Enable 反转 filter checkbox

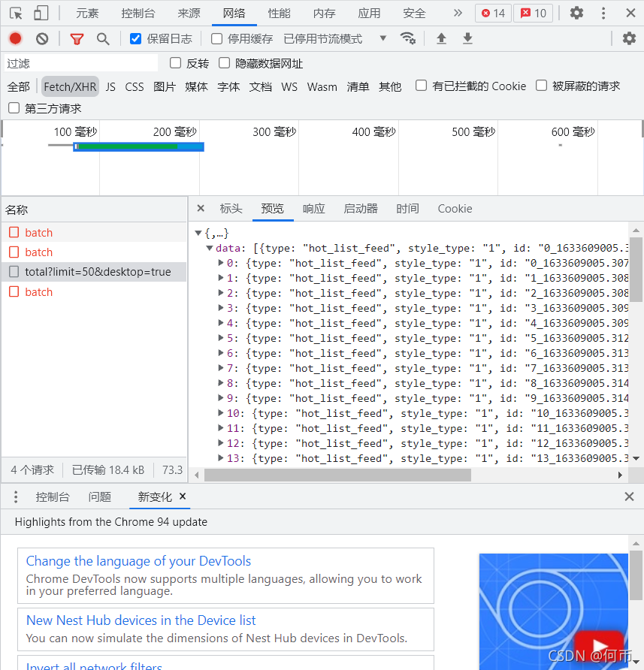point(175,63)
